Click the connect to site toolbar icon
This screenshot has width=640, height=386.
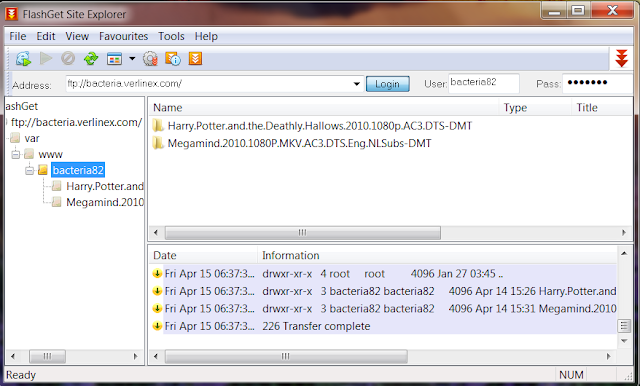click(x=23, y=59)
